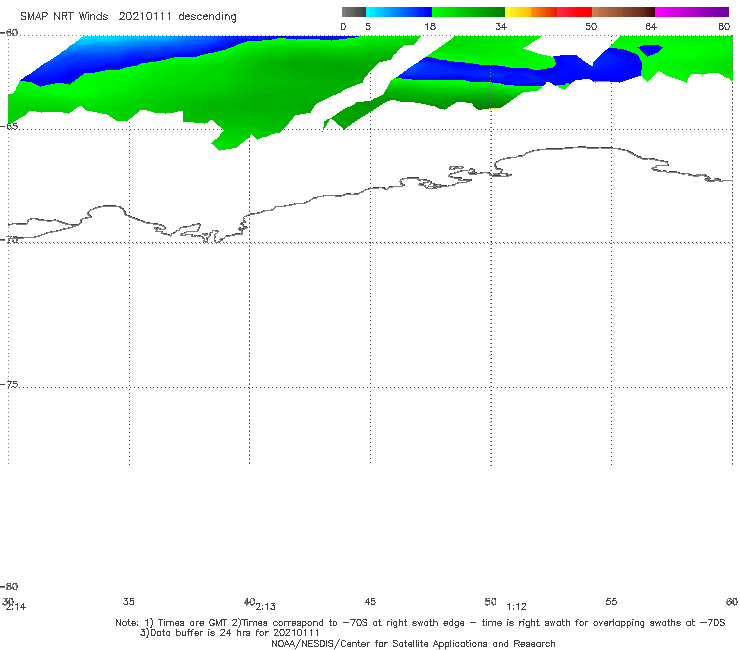Click the note line starting "Note: 1) Times are GMT"
Viewport: 740px width, 650px height.
coord(420,623)
